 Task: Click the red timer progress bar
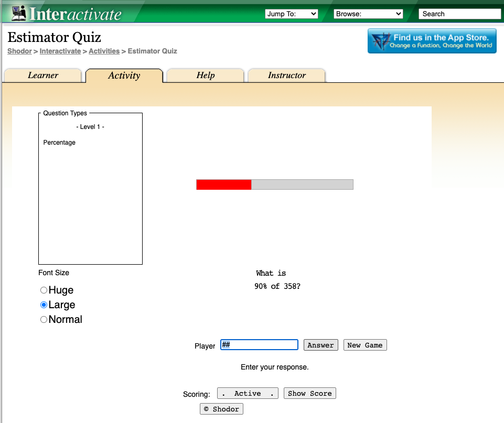click(224, 185)
